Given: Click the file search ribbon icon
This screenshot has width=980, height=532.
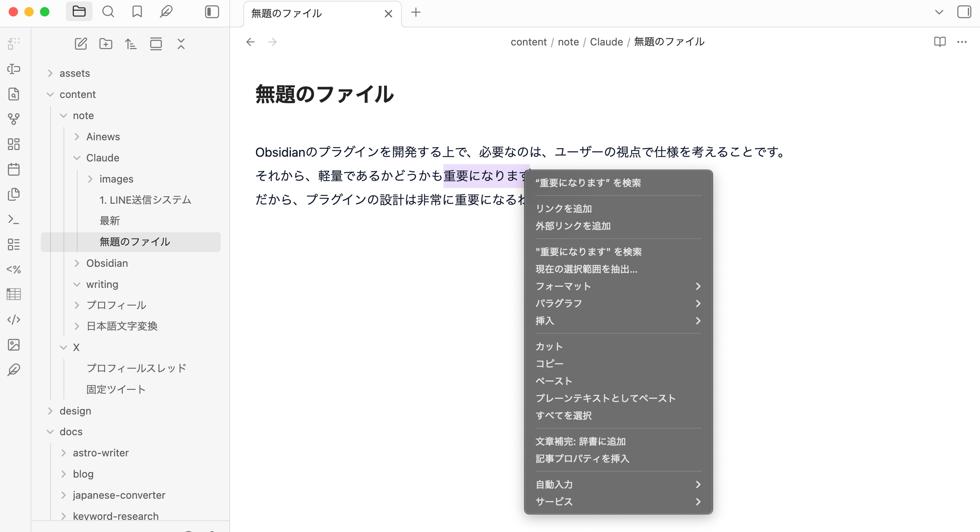Looking at the screenshot, I should [14, 94].
